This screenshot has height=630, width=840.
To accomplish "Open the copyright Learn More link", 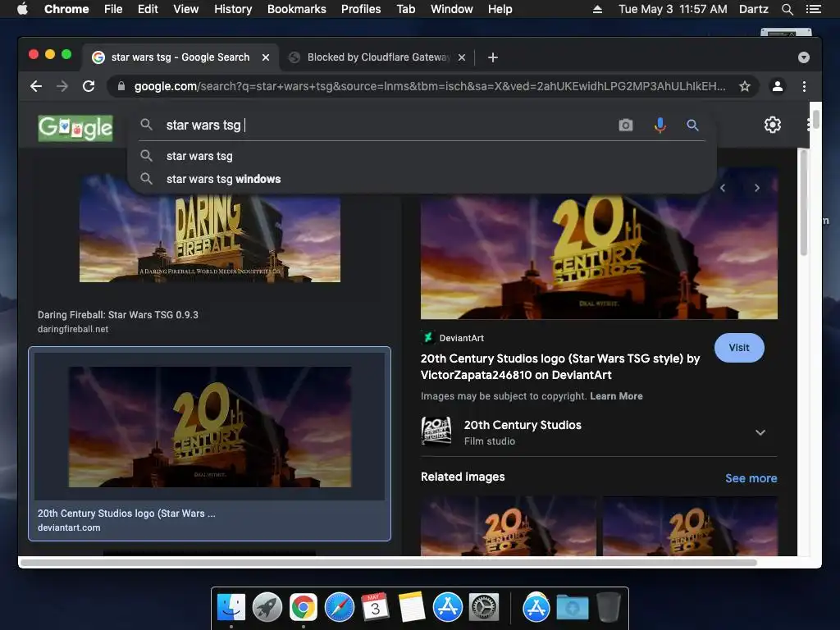I will tap(616, 396).
